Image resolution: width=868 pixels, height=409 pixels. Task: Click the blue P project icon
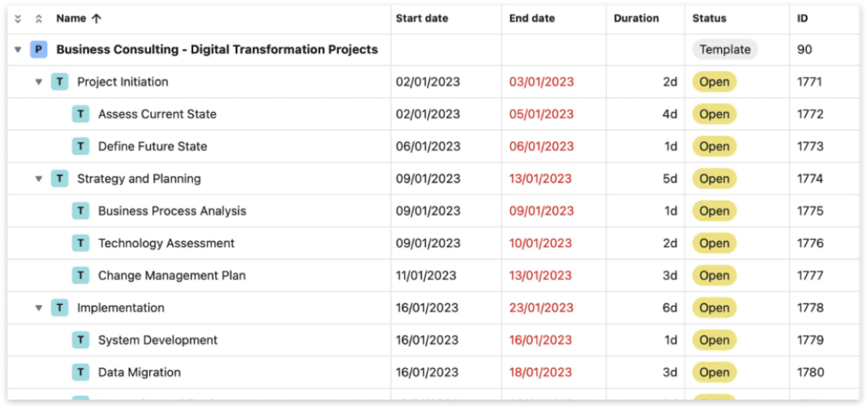pos(38,49)
